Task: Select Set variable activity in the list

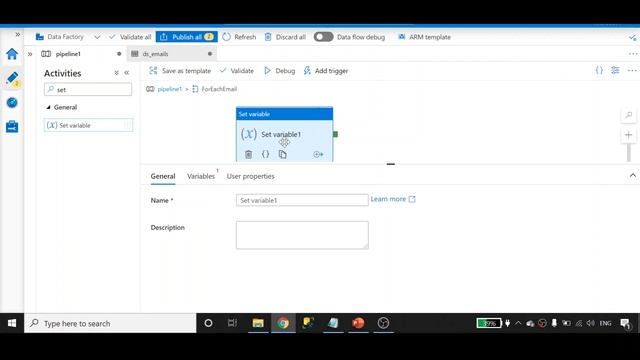Action: tap(88, 125)
